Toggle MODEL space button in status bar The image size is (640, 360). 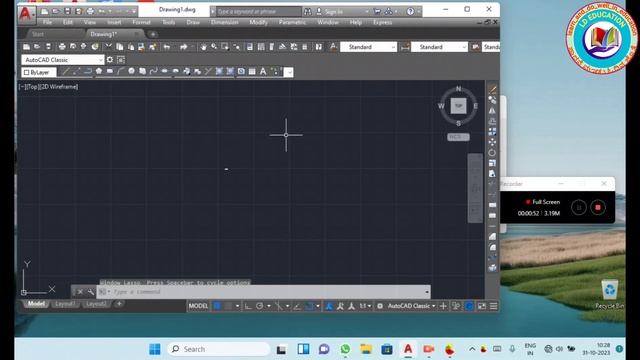click(x=198, y=306)
